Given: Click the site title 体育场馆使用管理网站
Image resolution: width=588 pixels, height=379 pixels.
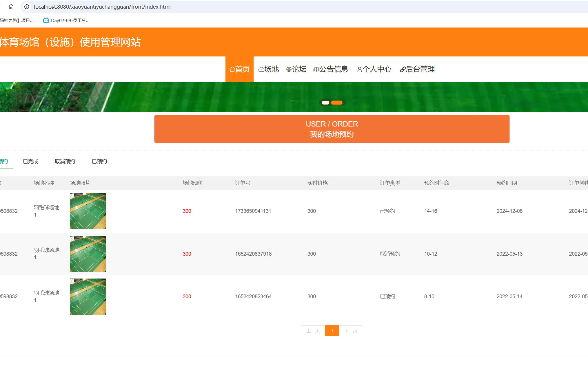Looking at the screenshot, I should tap(70, 42).
